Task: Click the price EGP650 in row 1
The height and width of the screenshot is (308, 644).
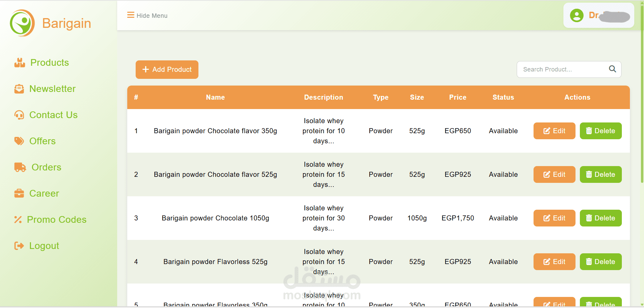Action: (458, 131)
